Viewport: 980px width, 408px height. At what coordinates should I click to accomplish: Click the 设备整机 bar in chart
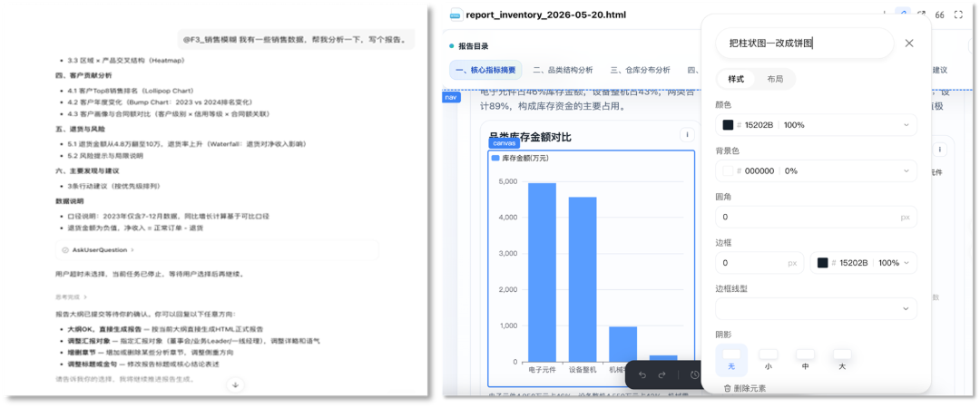(582, 279)
